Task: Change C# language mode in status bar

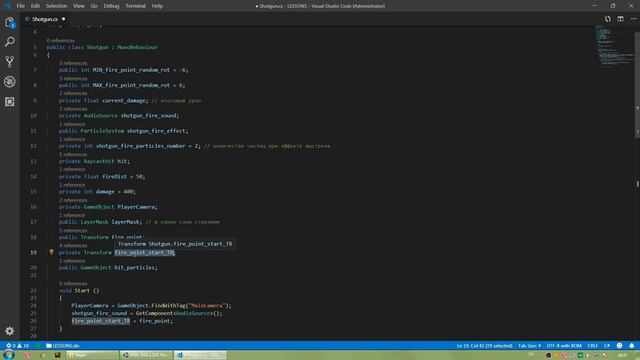Action: (607, 346)
